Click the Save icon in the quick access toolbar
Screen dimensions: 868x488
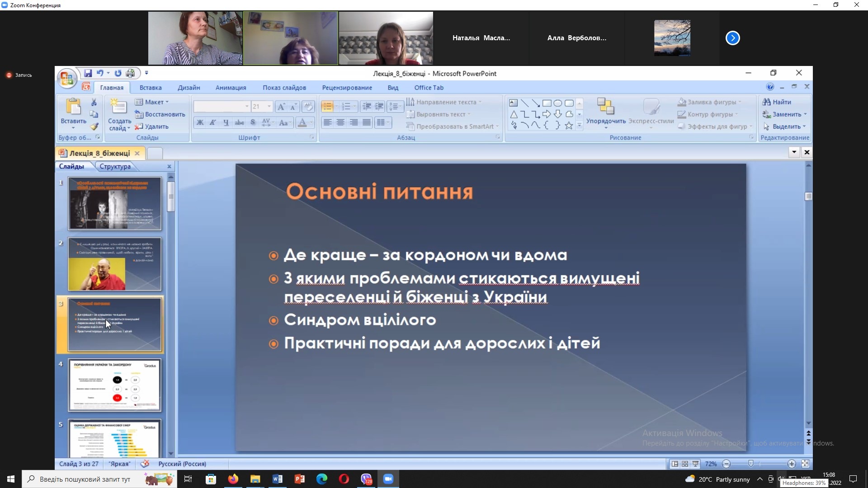[88, 73]
